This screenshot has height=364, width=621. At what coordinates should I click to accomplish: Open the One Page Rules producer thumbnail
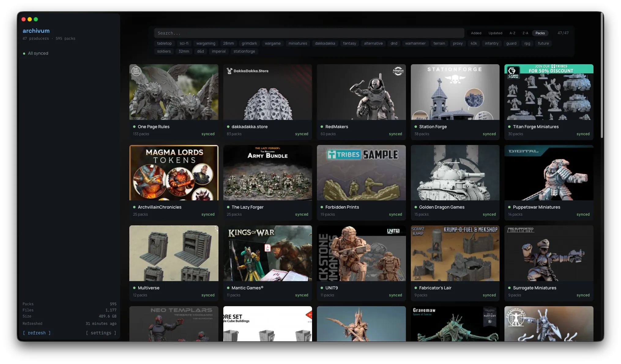[x=174, y=92]
